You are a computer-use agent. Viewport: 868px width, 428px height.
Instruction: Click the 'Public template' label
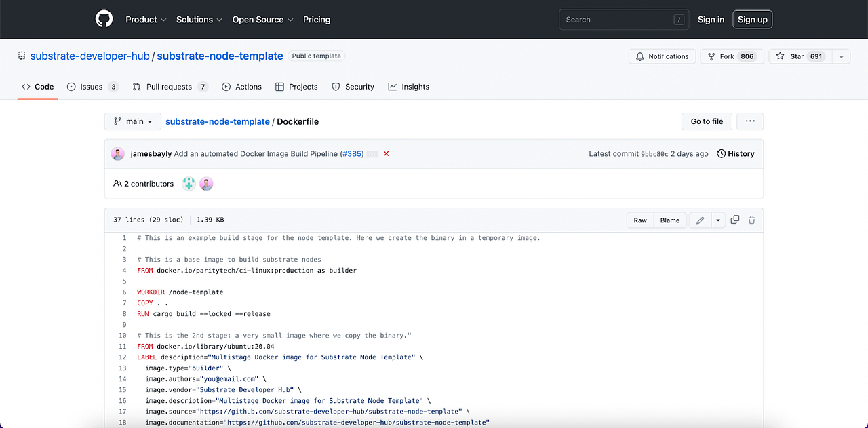coord(317,56)
